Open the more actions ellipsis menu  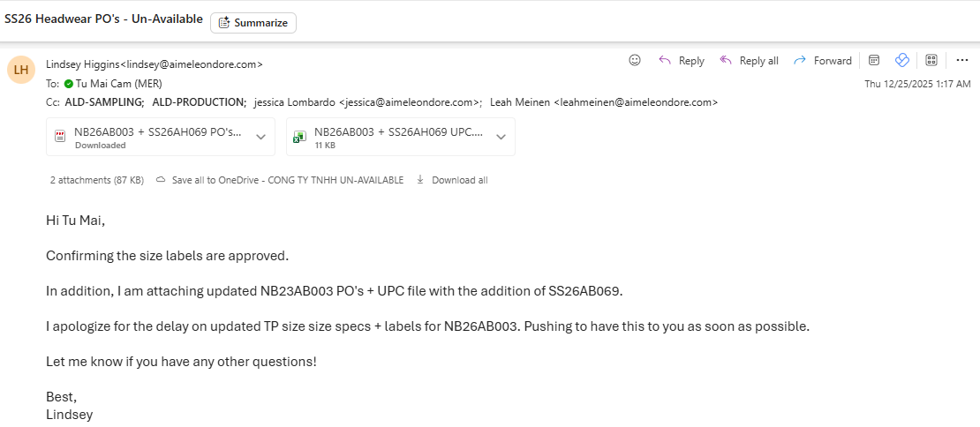[x=962, y=60]
